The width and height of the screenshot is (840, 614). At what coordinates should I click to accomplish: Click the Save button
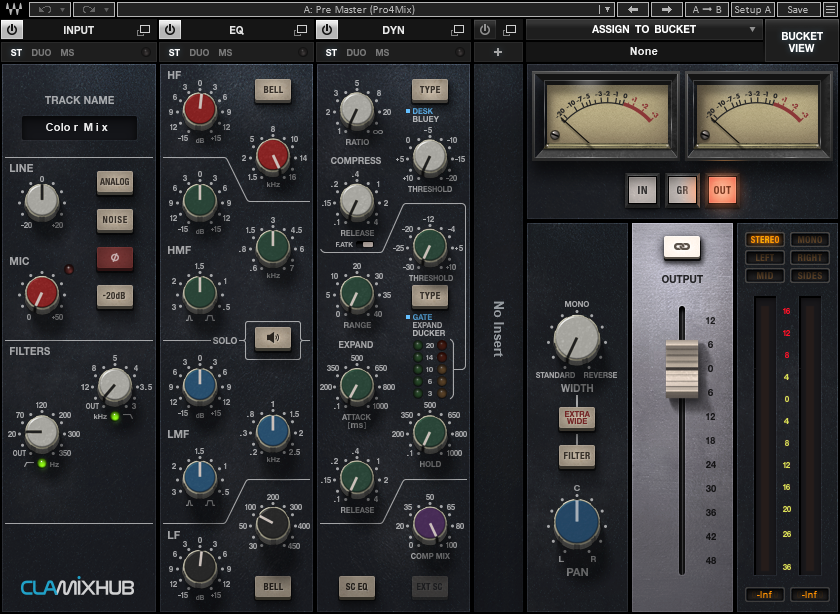pyautogui.click(x=798, y=9)
